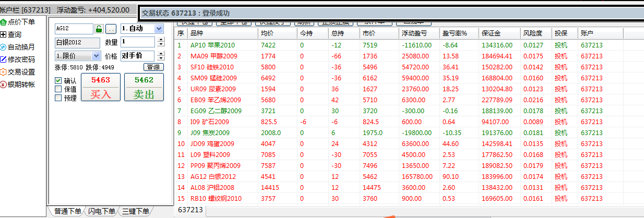Sort by the 今持 column header
The width and height of the screenshot is (644, 218).
[313, 33]
